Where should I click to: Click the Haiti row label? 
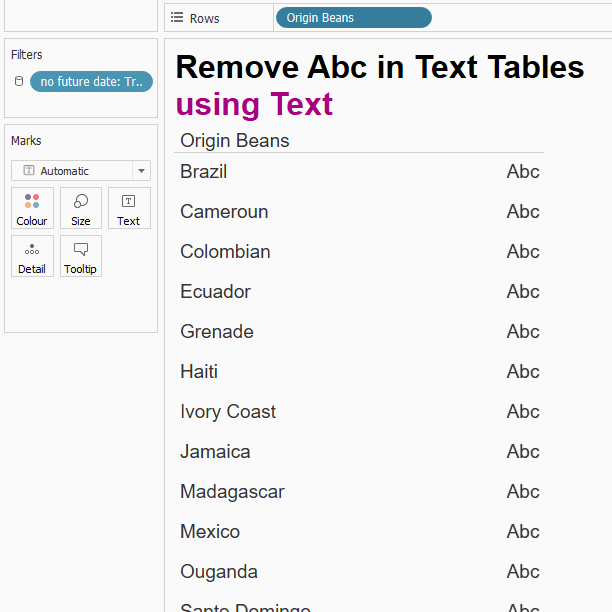[x=199, y=372]
